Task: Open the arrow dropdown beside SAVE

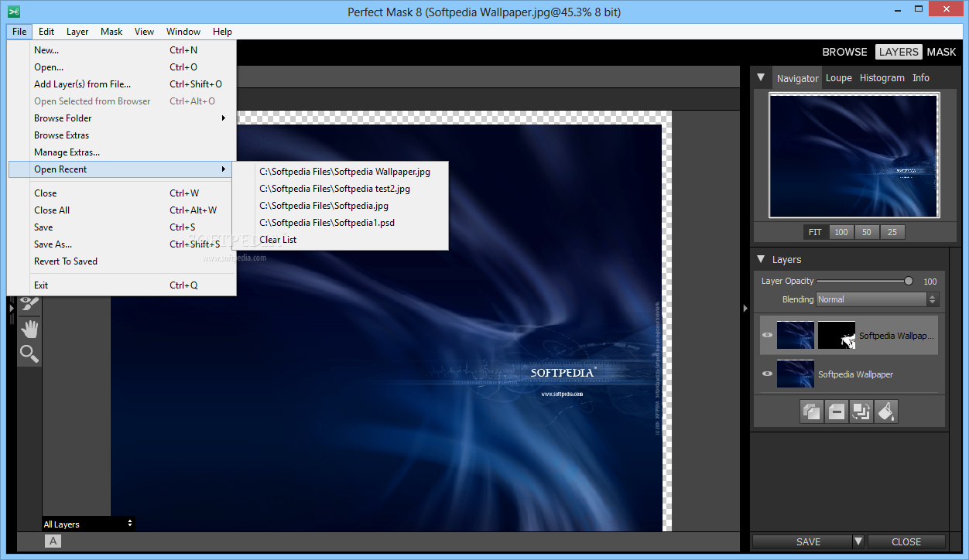Action: click(858, 541)
